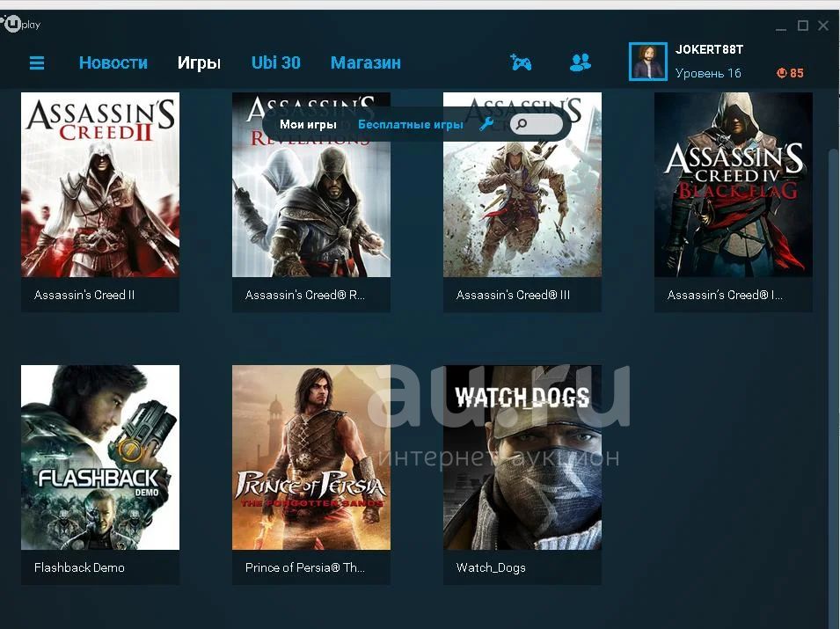Viewport: 840px width, 629px height.
Task: Open the Assassin's Creed Revelations cover
Action: [311, 185]
